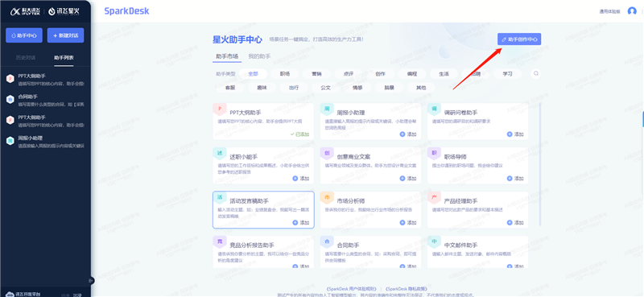Filter assistants by 创作
The image size is (644, 297).
(380, 74)
